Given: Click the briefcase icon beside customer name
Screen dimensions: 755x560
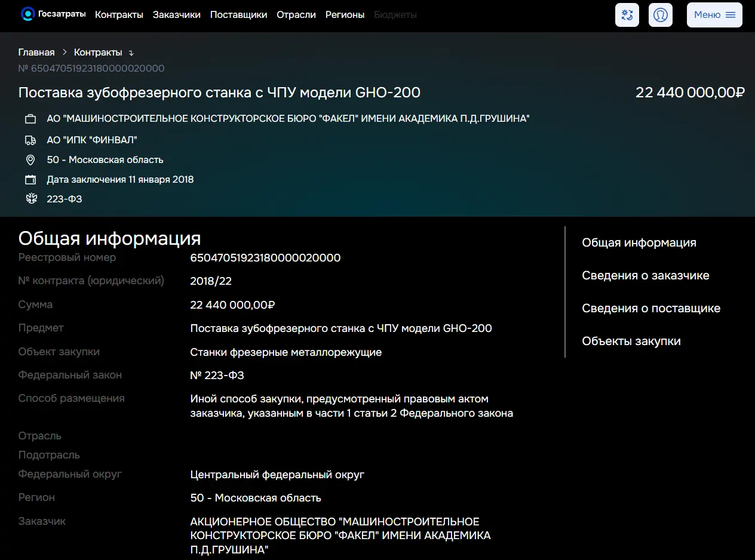Looking at the screenshot, I should click(30, 119).
